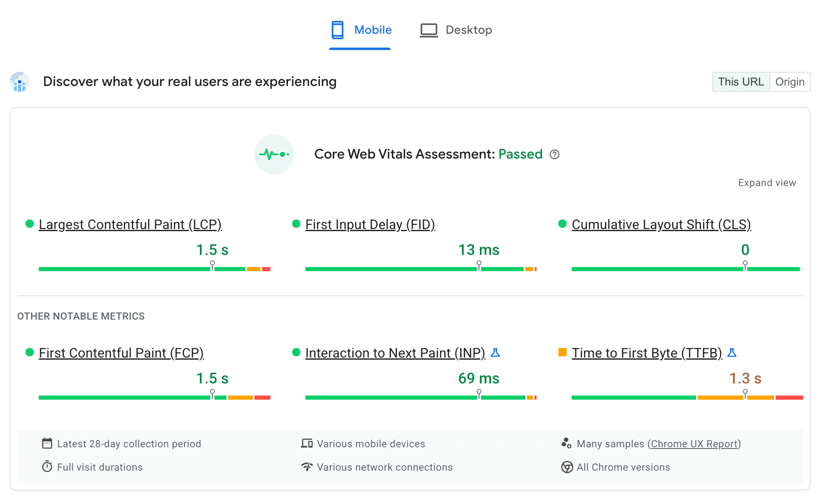Click the INP experimental beaker icon
Screen dimensions: 822x504
click(x=496, y=353)
